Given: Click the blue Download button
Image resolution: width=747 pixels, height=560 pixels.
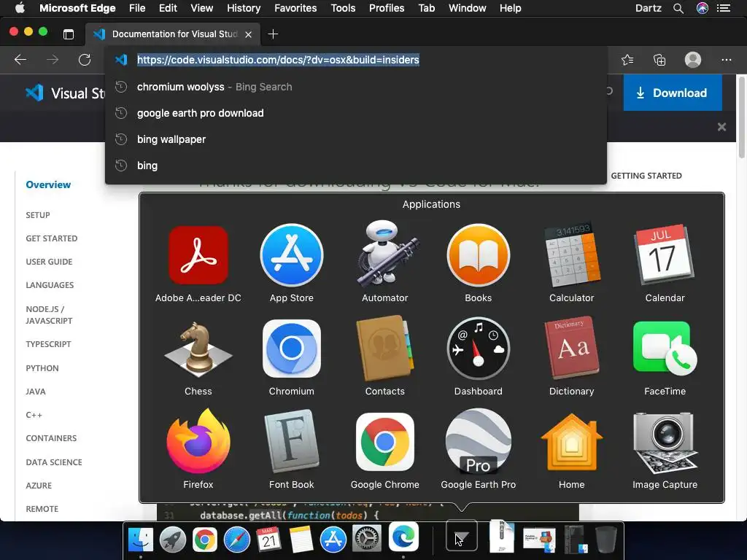Looking at the screenshot, I should (673, 93).
